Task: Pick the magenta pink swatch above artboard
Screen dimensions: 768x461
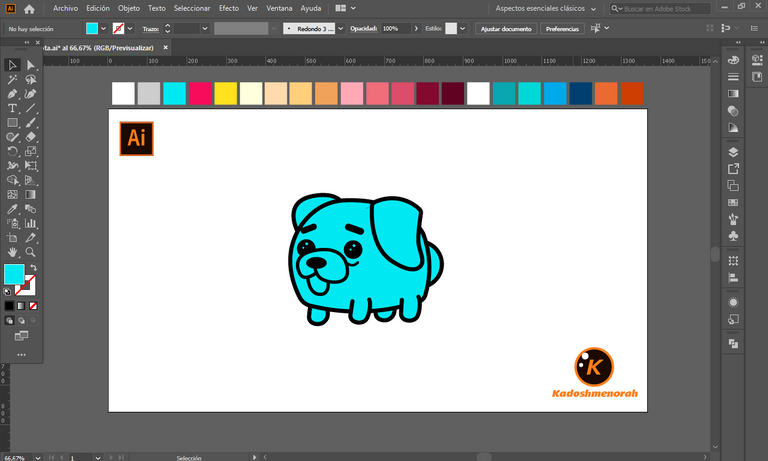Action: 200,94
